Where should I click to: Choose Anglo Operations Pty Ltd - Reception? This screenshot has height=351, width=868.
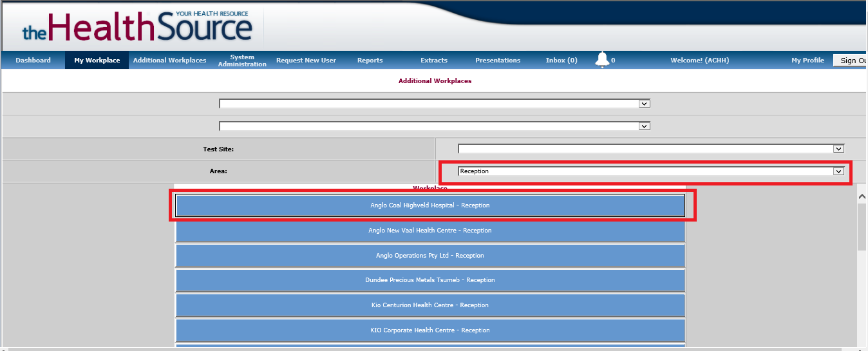click(430, 256)
